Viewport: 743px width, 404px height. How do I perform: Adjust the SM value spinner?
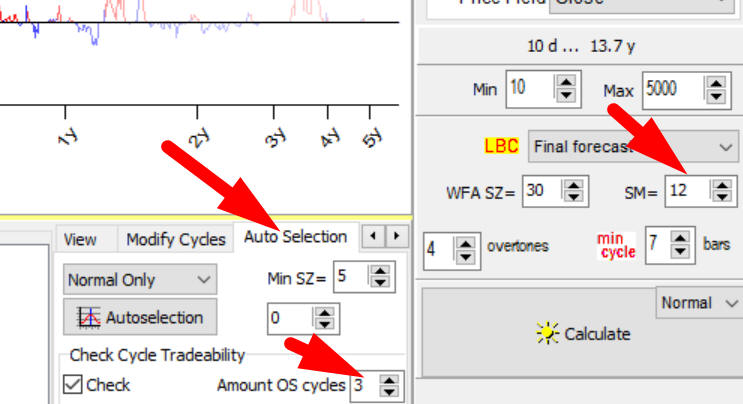pyautogui.click(x=718, y=190)
